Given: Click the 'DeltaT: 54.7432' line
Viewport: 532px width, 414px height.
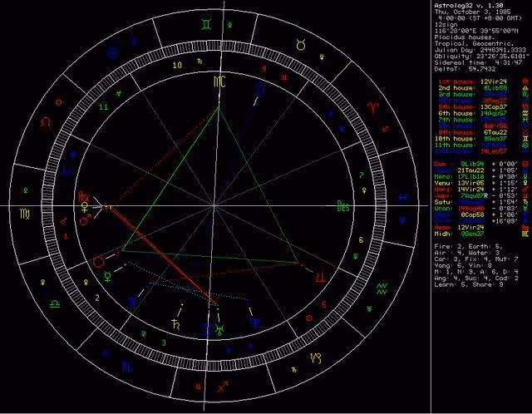Looking at the screenshot, I should [x=465, y=69].
